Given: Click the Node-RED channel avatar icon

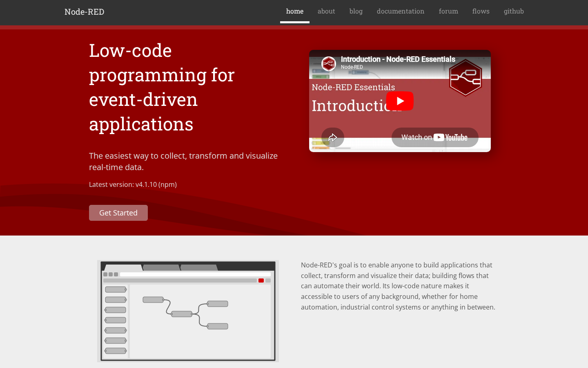Looking at the screenshot, I should click(x=329, y=63).
